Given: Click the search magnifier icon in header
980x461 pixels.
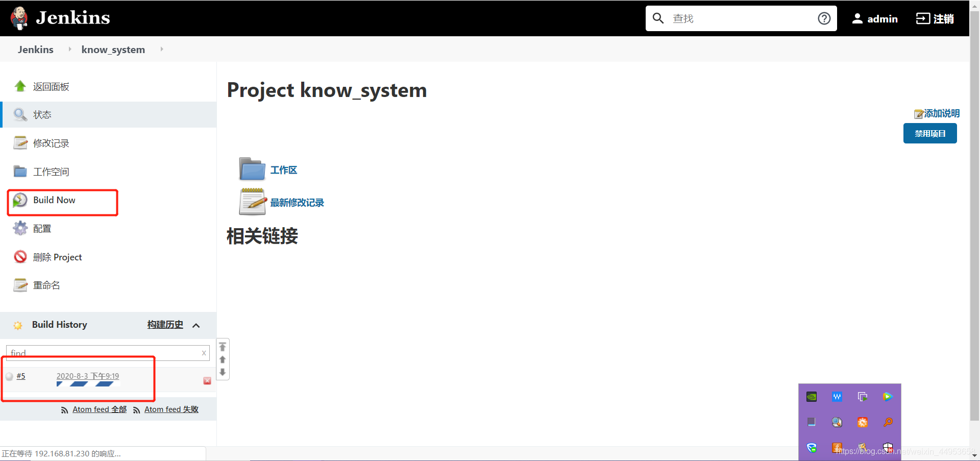Looking at the screenshot, I should pyautogui.click(x=658, y=18).
